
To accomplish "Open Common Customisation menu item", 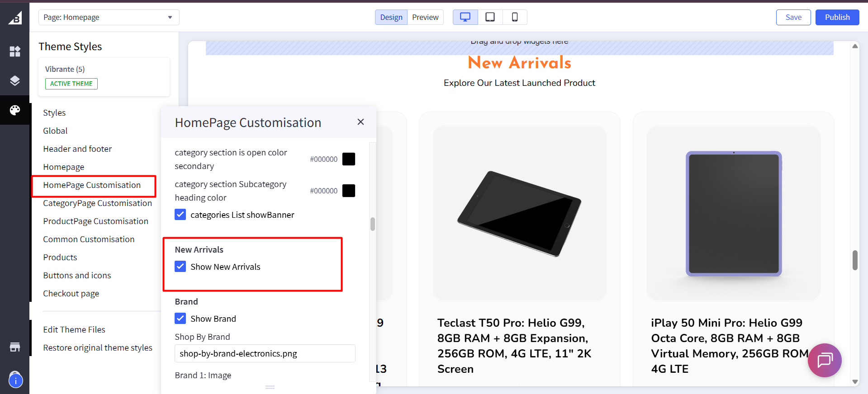I will pyautogui.click(x=89, y=239).
